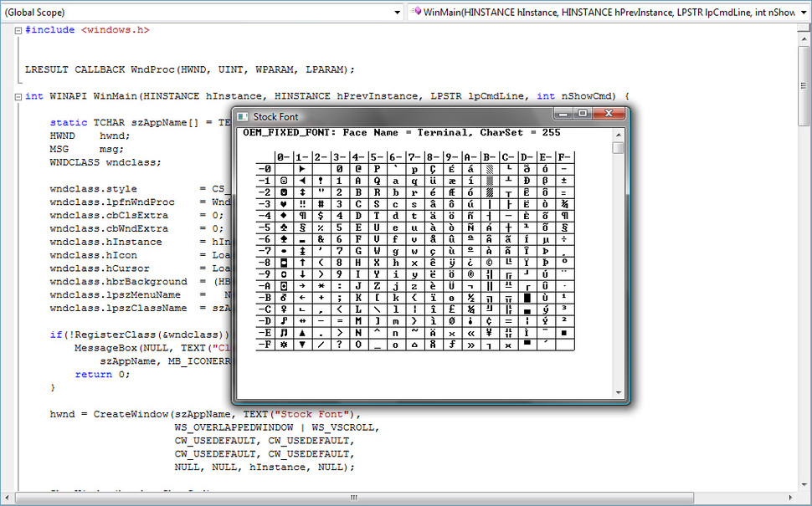The image size is (812, 506).
Task: Click the 'F-' column header in character table
Action: tap(564, 157)
